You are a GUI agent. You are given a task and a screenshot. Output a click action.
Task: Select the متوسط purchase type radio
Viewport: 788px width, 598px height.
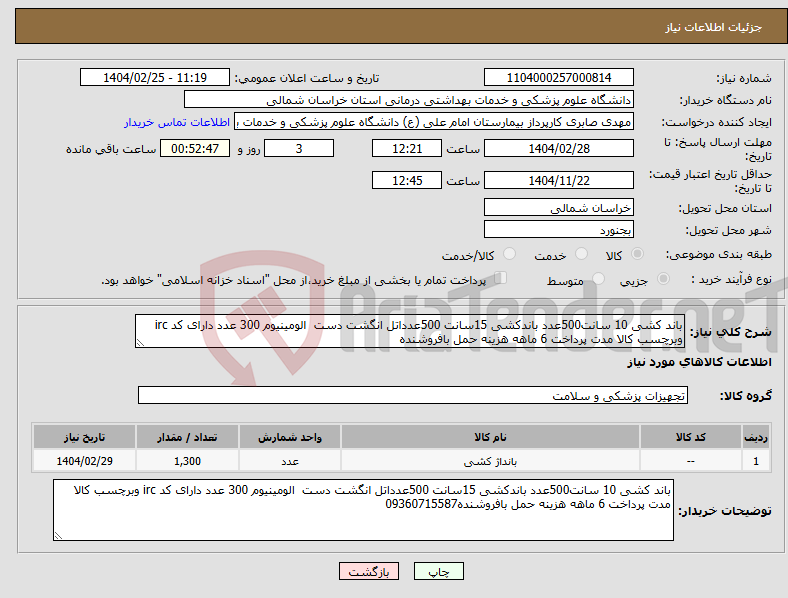[599, 278]
